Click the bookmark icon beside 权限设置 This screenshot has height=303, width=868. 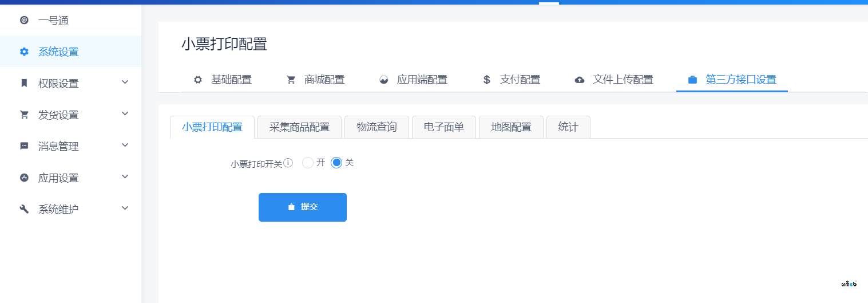(24, 83)
